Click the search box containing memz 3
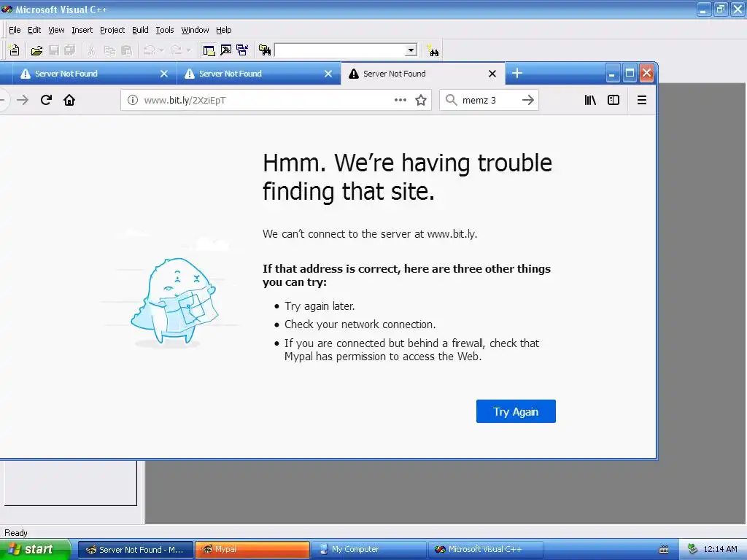This screenshot has width=747, height=560. 489,100
